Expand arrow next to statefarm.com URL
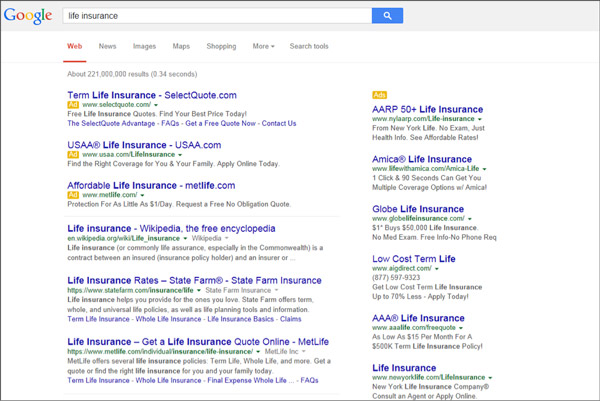The width and height of the screenshot is (600, 401). (199, 290)
